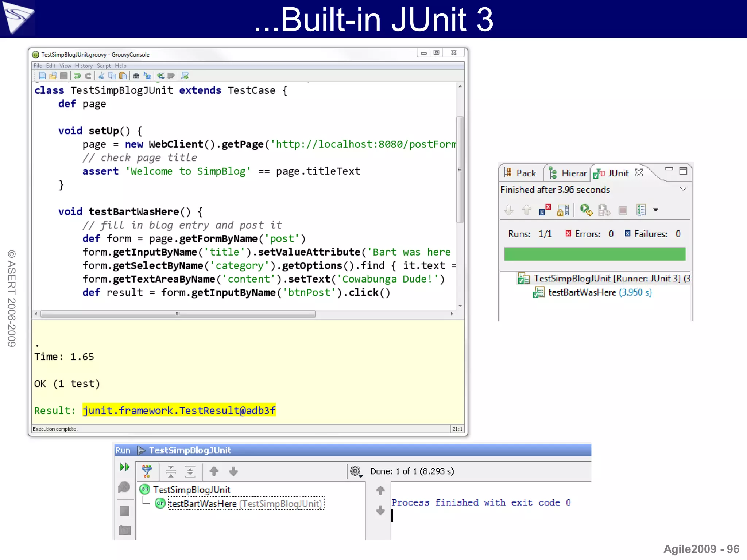Open the JUnit view menu triangle
The image size is (747, 560).
click(683, 189)
